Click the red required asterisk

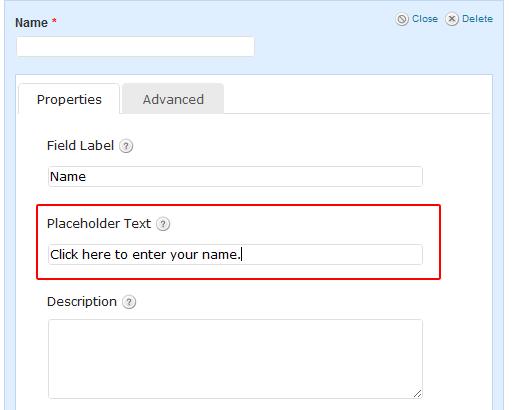tap(54, 21)
